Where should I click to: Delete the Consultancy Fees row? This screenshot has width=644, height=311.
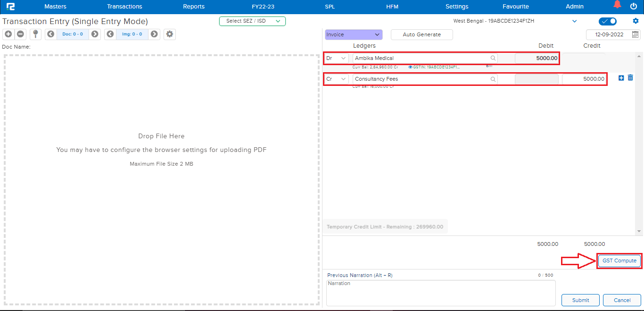tap(630, 78)
